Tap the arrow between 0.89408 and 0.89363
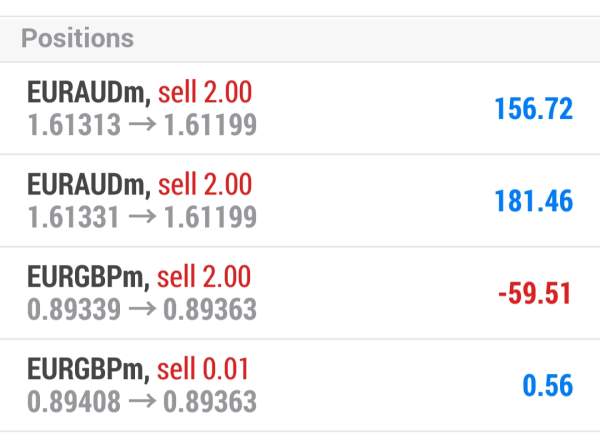Image resolution: width=600 pixels, height=448 pixels. pyautogui.click(x=143, y=401)
